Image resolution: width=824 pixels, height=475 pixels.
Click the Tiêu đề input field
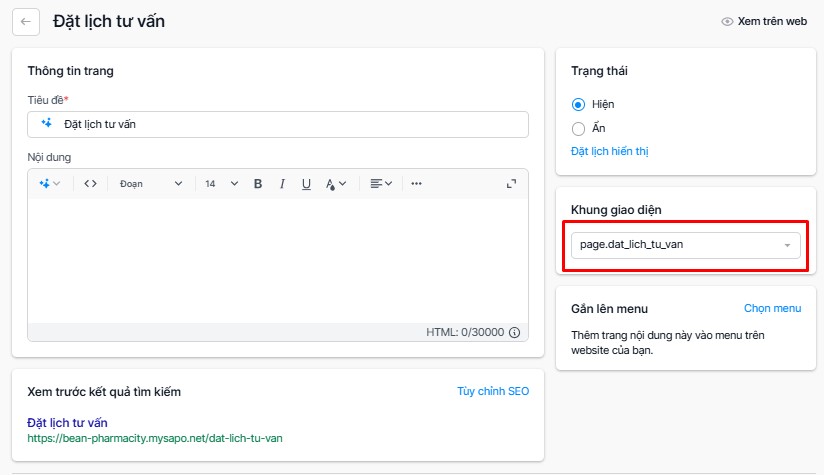(x=278, y=124)
